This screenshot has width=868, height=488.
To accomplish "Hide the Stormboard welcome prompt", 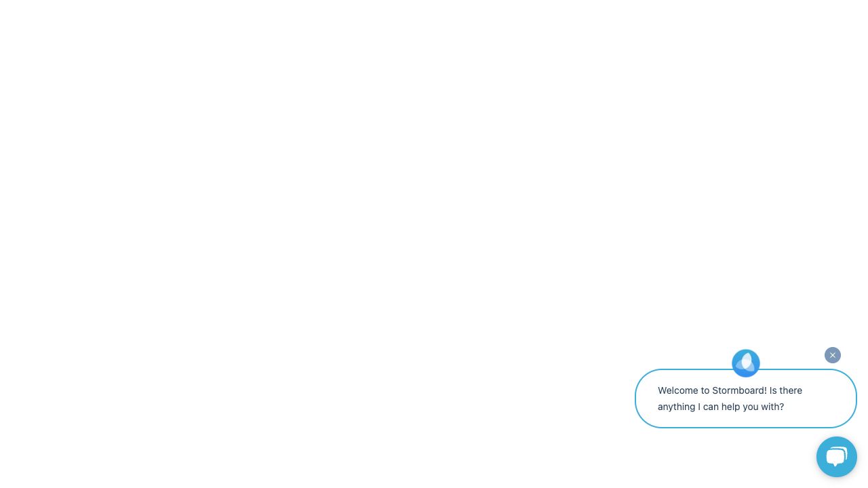I will [x=832, y=355].
